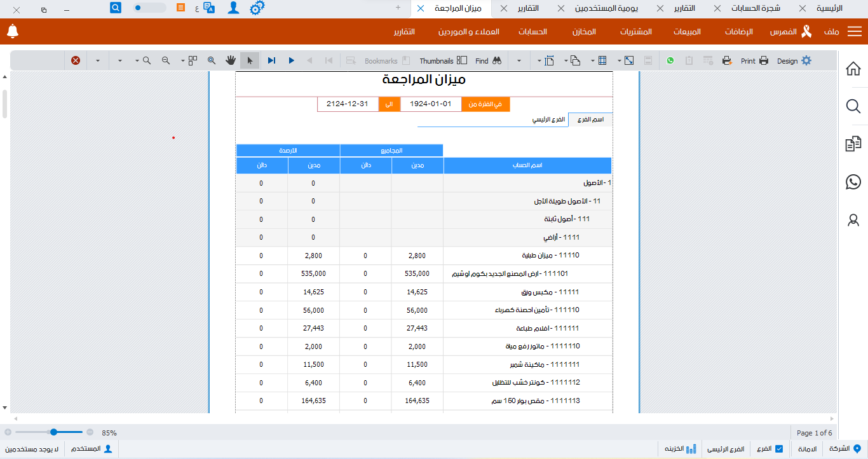Open the copy options dropdown arrow

(x=566, y=60)
